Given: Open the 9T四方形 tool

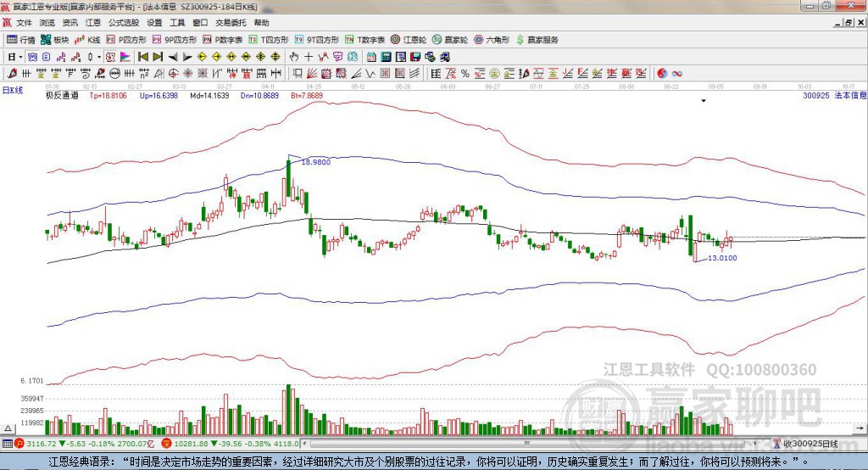Looking at the screenshot, I should tap(317, 40).
